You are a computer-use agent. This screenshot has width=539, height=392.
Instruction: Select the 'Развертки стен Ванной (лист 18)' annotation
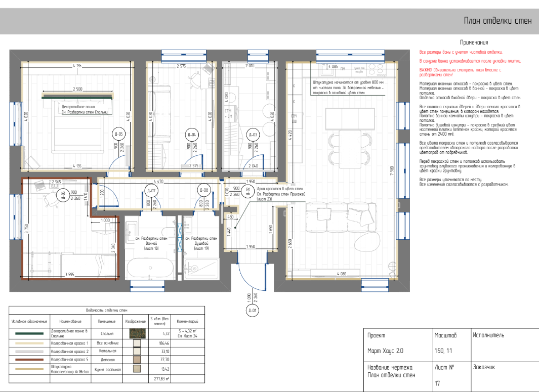click(151, 243)
